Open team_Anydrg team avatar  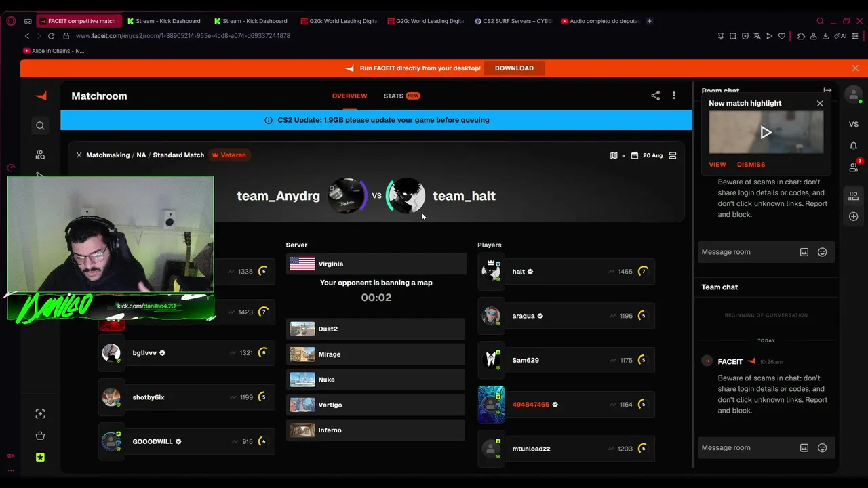click(347, 196)
